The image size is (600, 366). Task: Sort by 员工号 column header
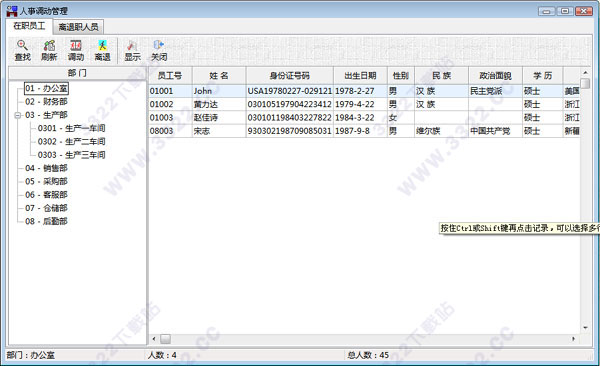click(170, 75)
